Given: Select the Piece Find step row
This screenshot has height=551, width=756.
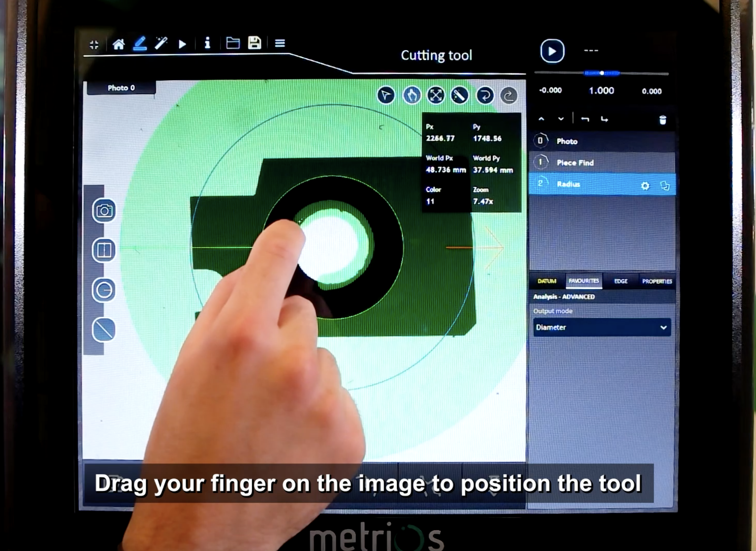Looking at the screenshot, I should [x=602, y=162].
